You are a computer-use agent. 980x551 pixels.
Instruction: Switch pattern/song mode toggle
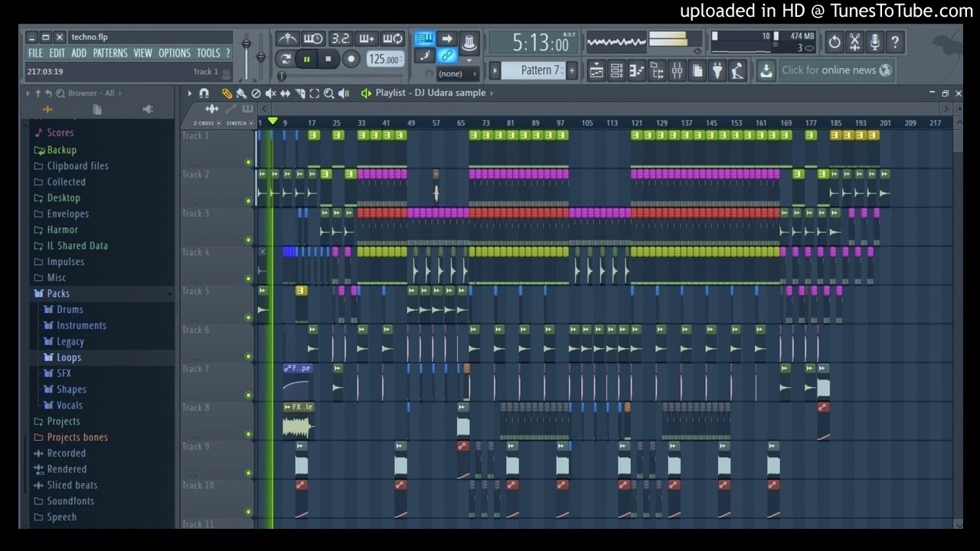pyautogui.click(x=285, y=59)
